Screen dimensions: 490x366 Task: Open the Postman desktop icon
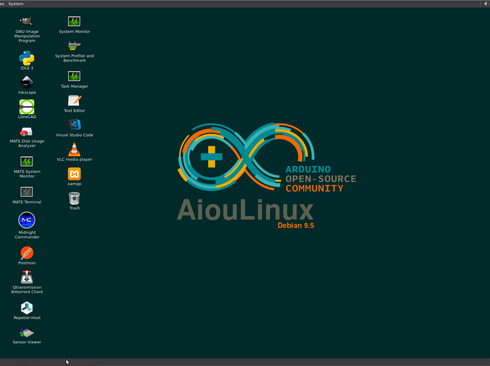(27, 253)
